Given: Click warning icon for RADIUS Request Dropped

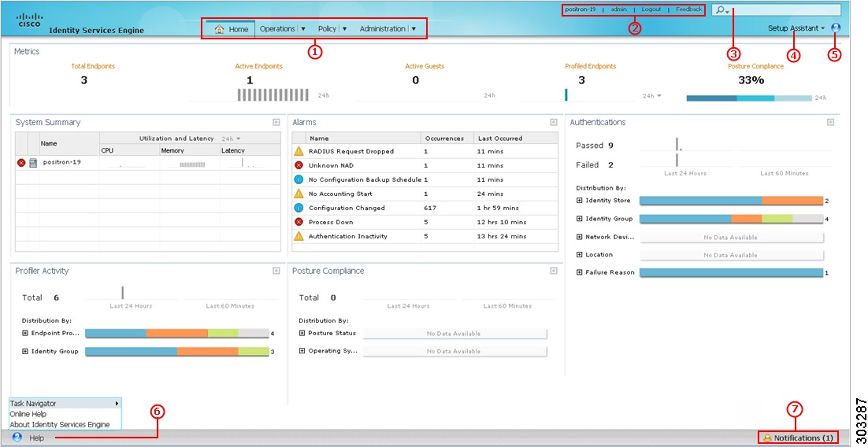Looking at the screenshot, I should click(x=299, y=151).
